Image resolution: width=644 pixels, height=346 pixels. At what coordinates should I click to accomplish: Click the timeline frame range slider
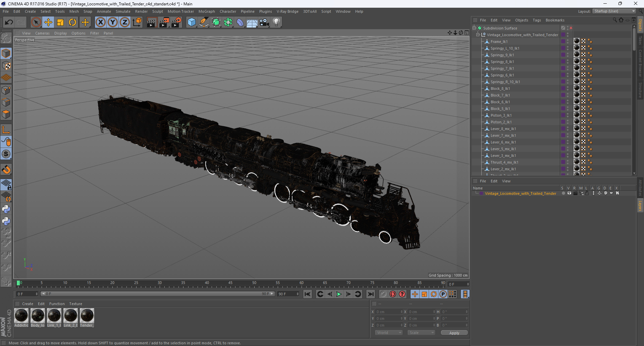(158, 294)
